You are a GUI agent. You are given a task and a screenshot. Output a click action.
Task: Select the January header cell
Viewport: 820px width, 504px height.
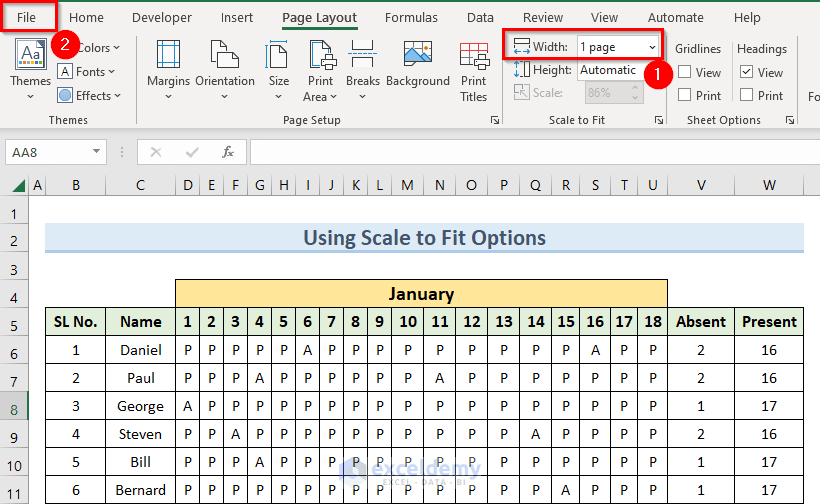(421, 294)
